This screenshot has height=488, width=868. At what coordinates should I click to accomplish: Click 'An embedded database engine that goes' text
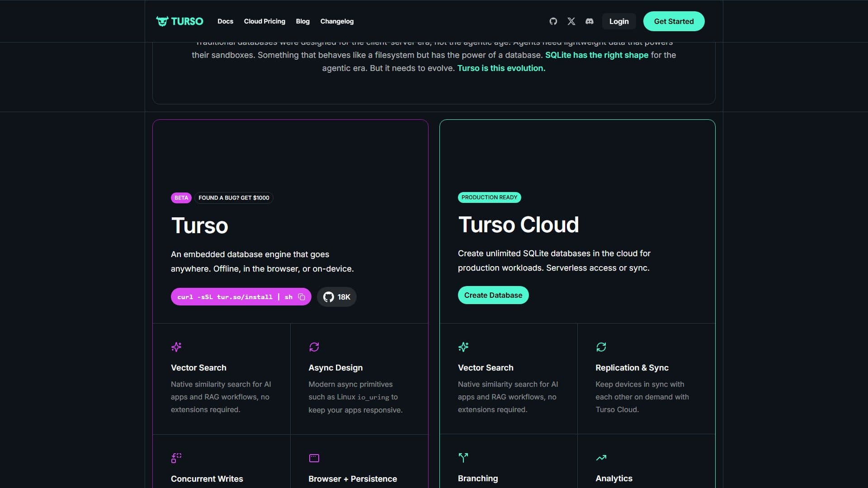(x=250, y=254)
